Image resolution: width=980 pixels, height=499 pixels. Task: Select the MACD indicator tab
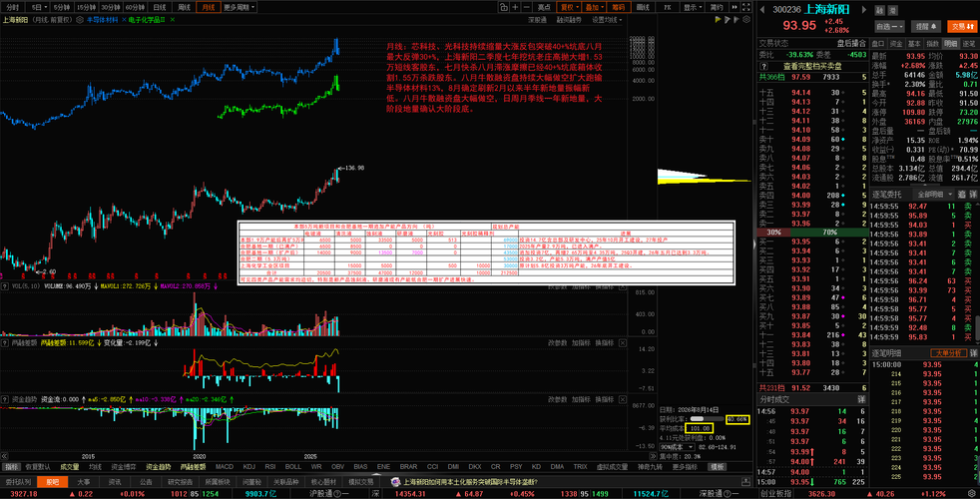coord(224,467)
